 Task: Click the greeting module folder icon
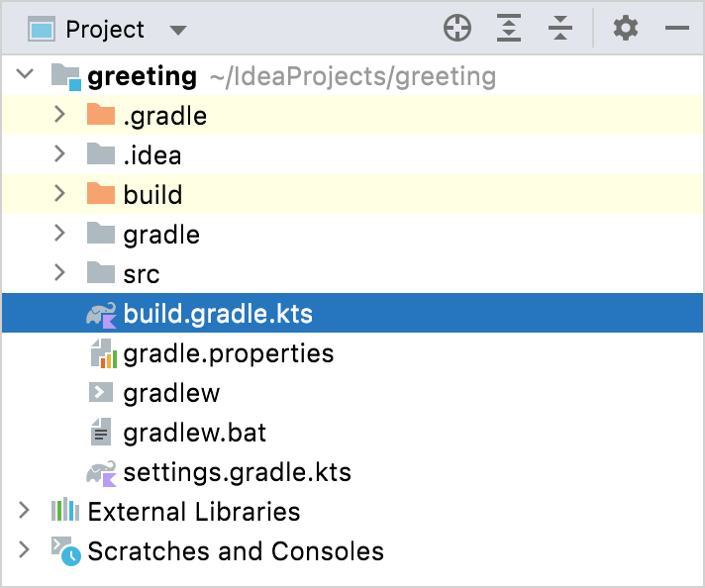pos(66,77)
